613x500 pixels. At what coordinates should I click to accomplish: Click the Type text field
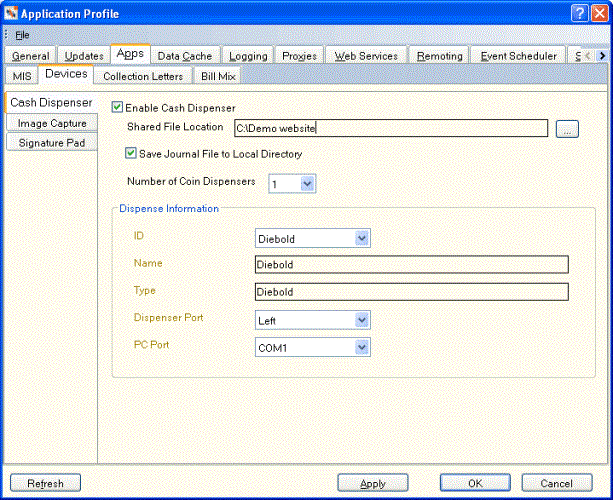pyautogui.click(x=412, y=292)
